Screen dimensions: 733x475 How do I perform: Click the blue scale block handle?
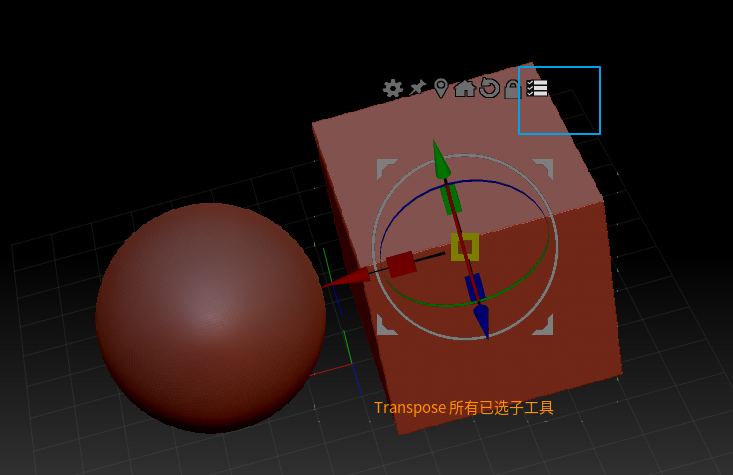tap(475, 287)
